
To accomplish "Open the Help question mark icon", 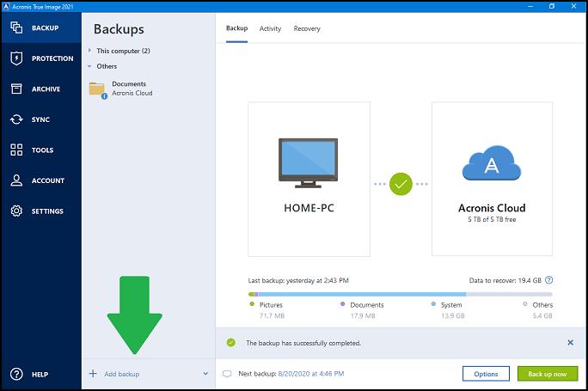I will click(x=16, y=374).
